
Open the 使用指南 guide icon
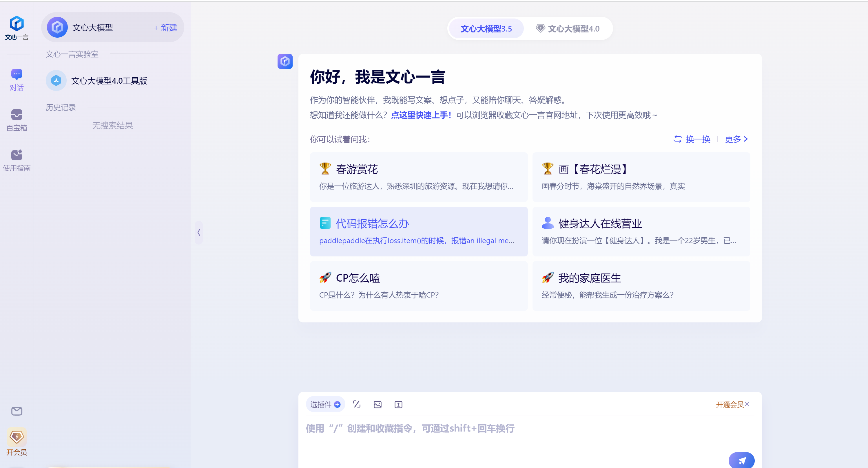tap(17, 160)
